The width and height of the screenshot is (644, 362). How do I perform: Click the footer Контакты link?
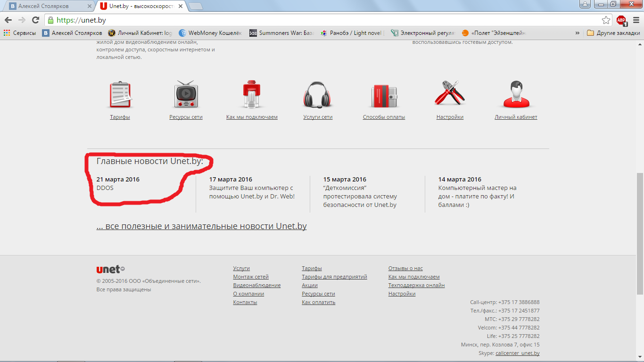tap(245, 302)
